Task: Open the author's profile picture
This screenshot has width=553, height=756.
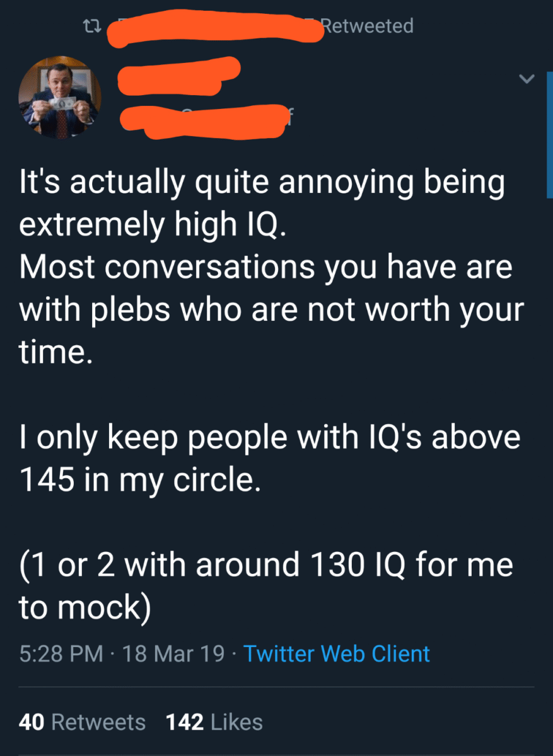Action: coord(60,98)
